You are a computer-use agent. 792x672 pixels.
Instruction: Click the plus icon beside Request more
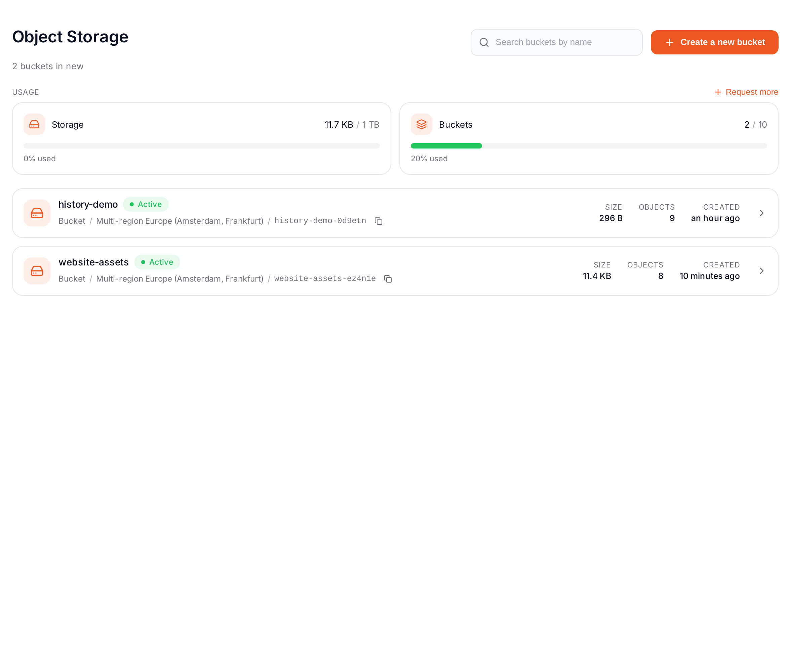click(718, 92)
